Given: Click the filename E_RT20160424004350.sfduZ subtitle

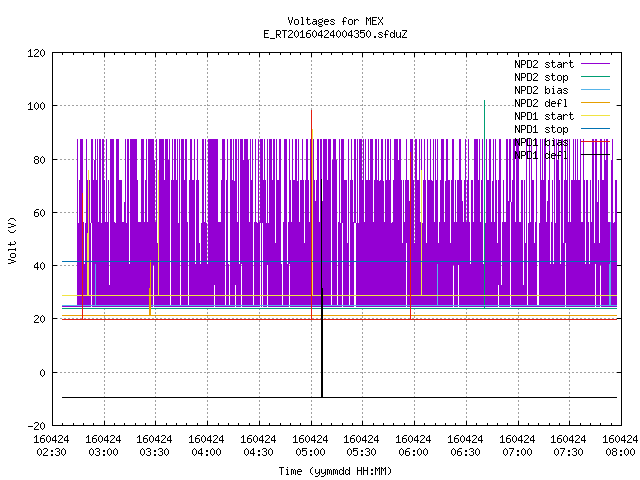Looking at the screenshot, I should (335, 34).
